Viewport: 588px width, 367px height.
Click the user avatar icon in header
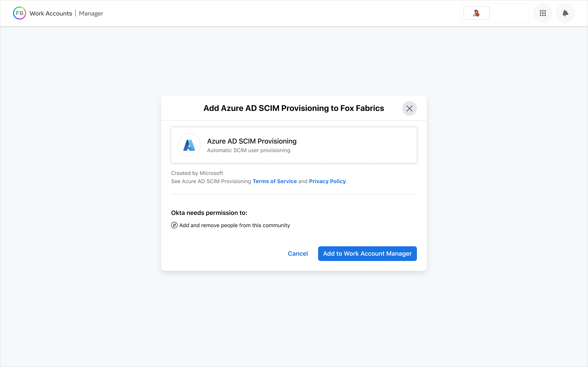pyautogui.click(x=476, y=13)
